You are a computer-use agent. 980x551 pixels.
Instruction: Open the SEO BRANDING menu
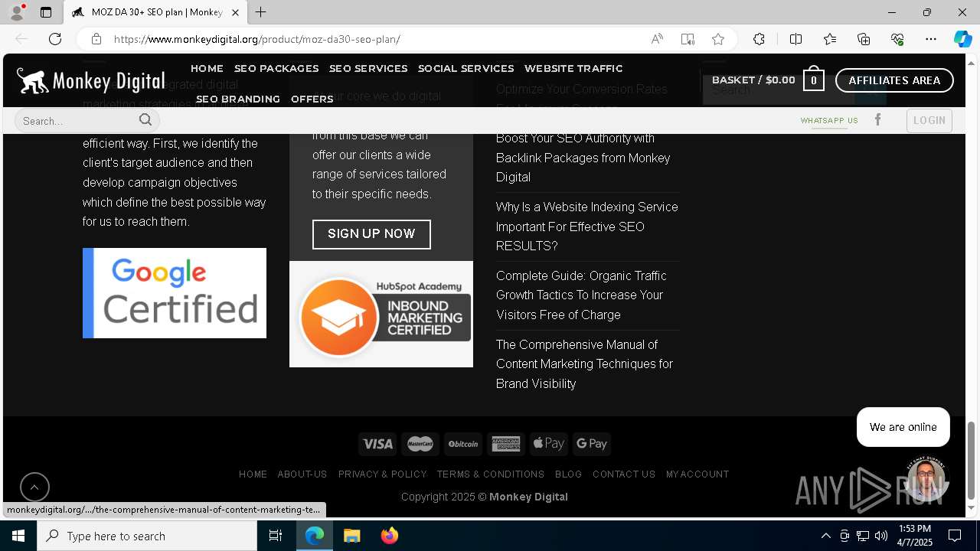point(238,99)
